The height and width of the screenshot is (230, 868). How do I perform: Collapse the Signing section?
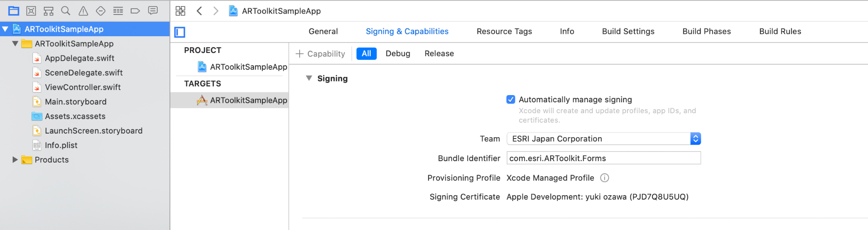309,78
